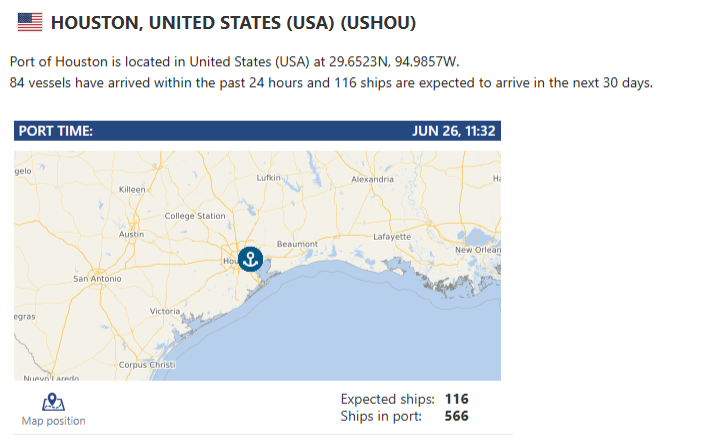
Task: Click Lufkin label on the map
Action: (268, 178)
